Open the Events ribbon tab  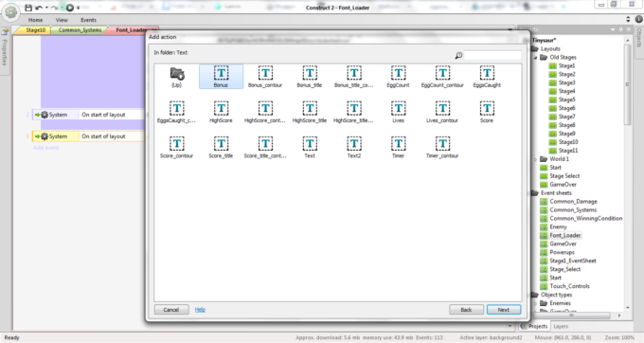88,20
